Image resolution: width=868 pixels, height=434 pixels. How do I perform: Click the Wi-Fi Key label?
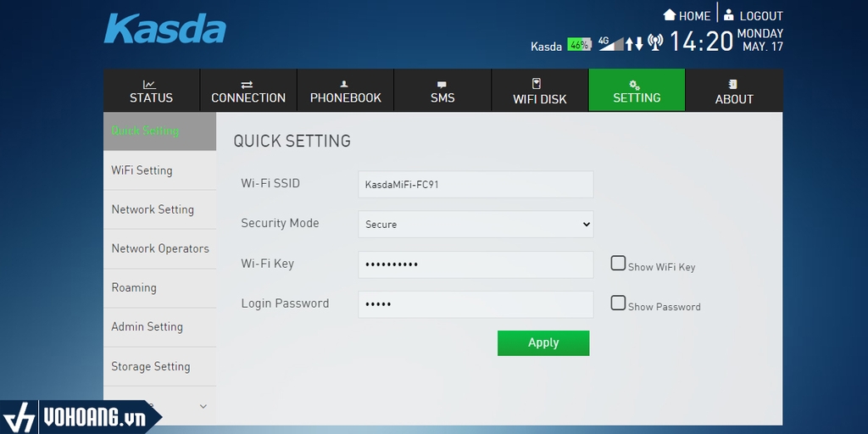pyautogui.click(x=267, y=264)
